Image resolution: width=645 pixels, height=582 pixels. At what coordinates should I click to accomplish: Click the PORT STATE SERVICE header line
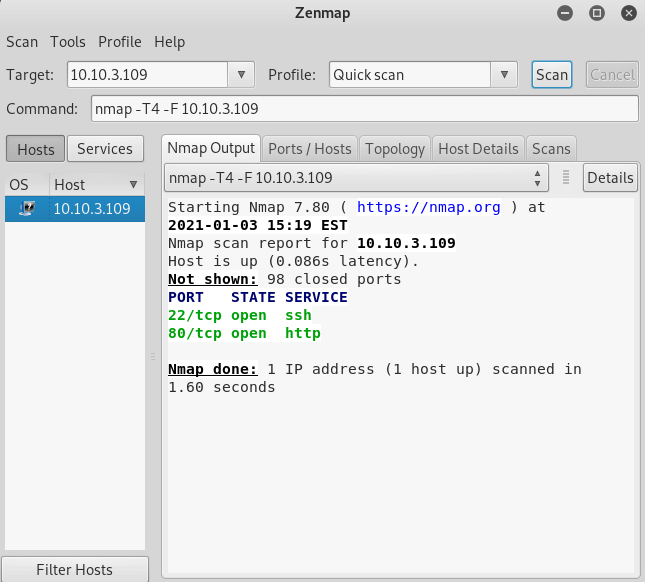click(258, 297)
